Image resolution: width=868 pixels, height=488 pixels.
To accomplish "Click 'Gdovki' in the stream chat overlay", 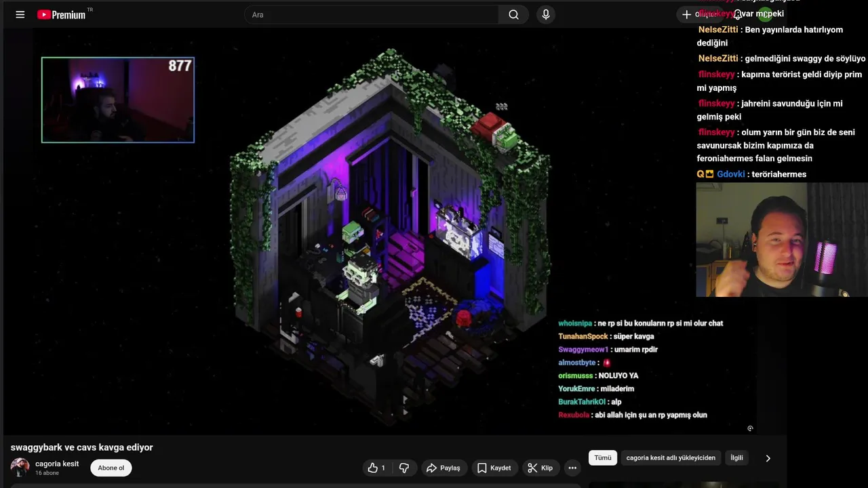I will [731, 174].
